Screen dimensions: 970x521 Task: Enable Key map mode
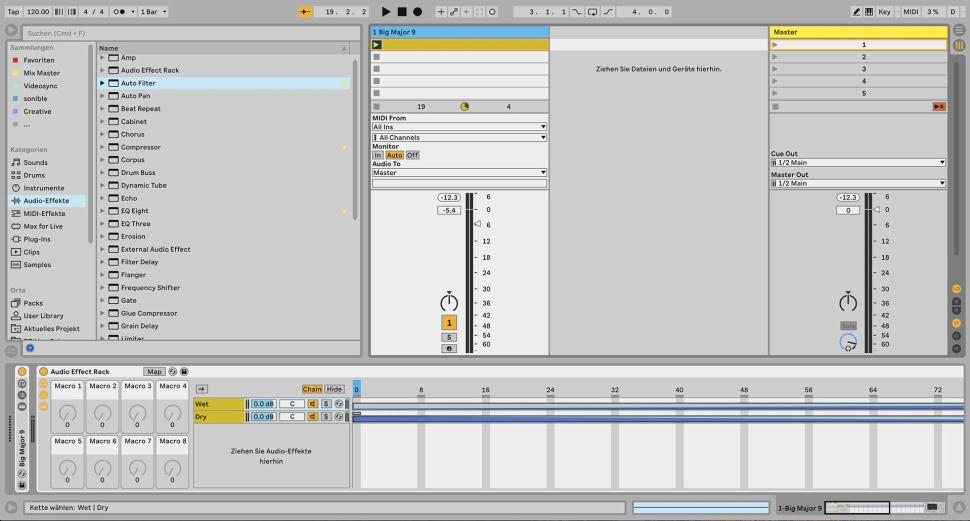885,12
